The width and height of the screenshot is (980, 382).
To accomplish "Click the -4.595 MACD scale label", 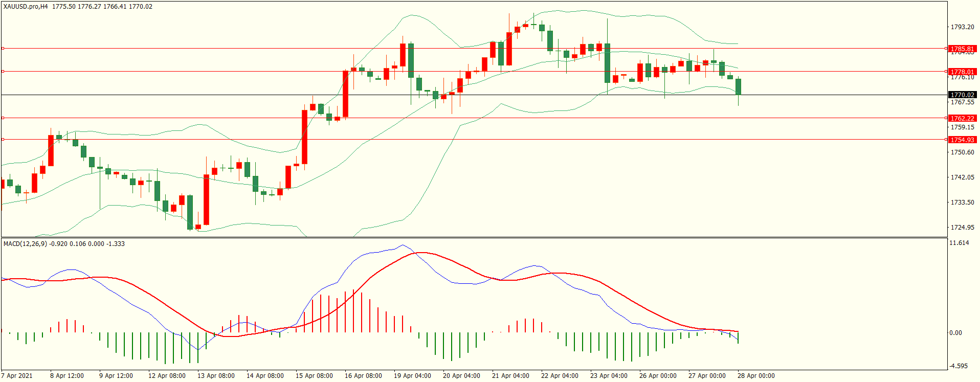I will 959,366.
